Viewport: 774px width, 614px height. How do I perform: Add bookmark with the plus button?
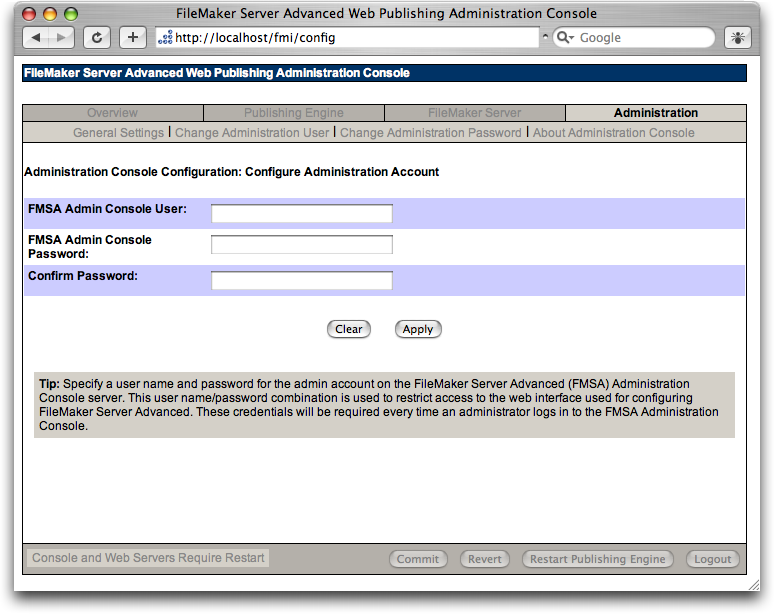[x=133, y=38]
